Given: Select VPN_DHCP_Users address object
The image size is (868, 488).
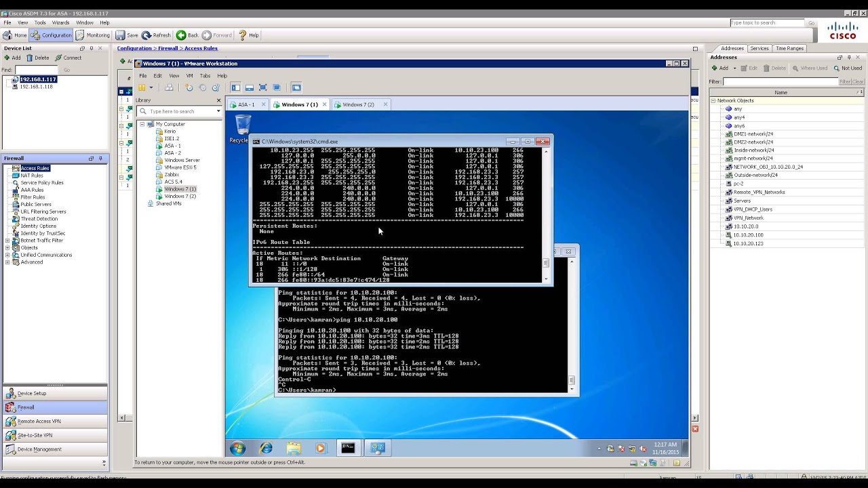Looking at the screenshot, I should 753,209.
